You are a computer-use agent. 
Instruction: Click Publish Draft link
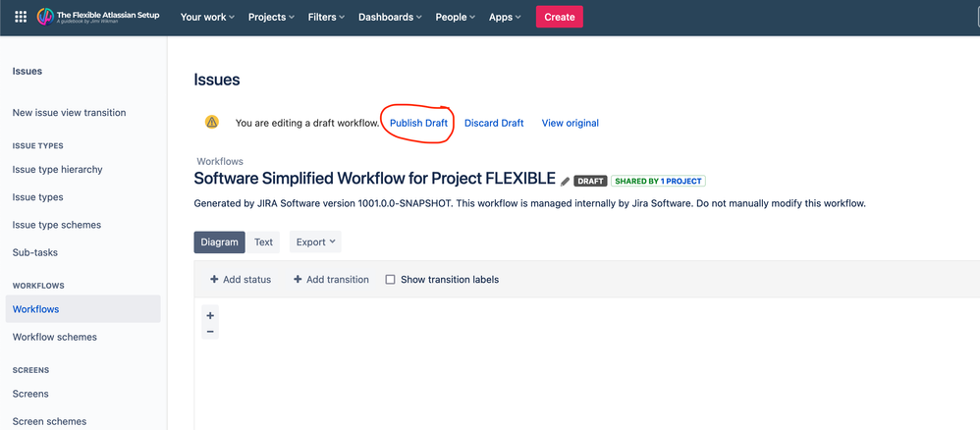pos(418,123)
